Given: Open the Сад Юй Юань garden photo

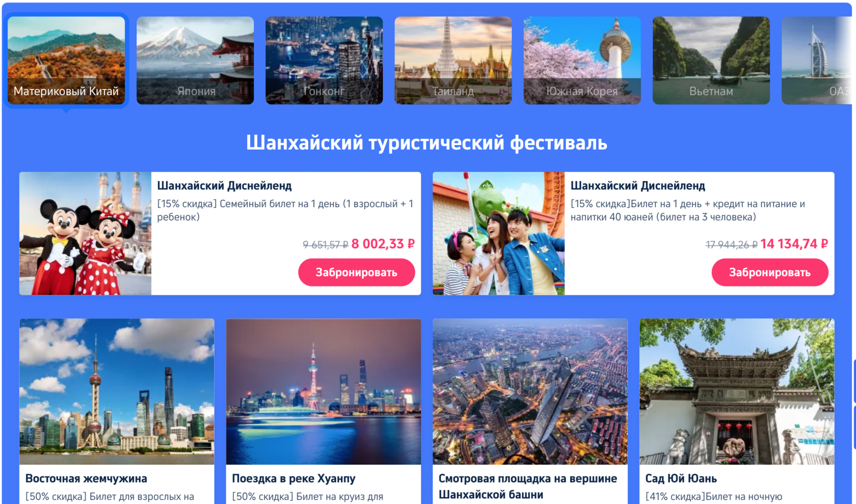Looking at the screenshot, I should 737,391.
